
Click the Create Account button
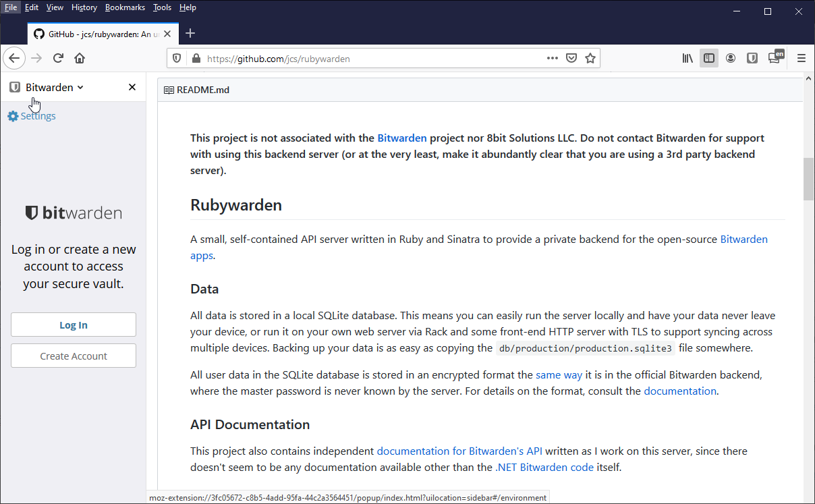point(74,356)
